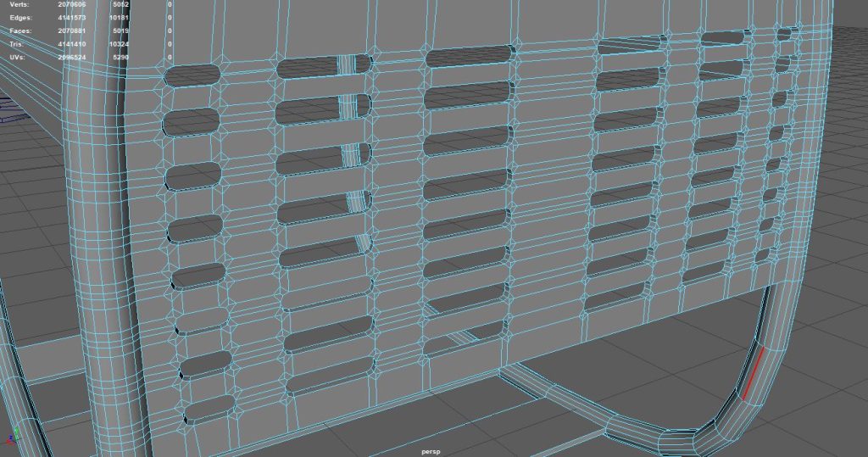Select the red highlighted edge on tube
The height and width of the screenshot is (457, 868).
(x=753, y=373)
